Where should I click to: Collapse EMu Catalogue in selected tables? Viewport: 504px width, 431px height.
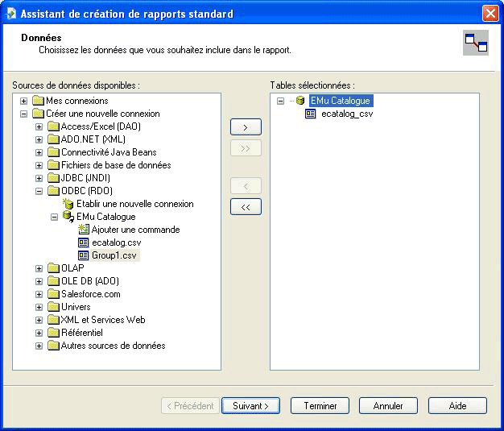[x=280, y=101]
